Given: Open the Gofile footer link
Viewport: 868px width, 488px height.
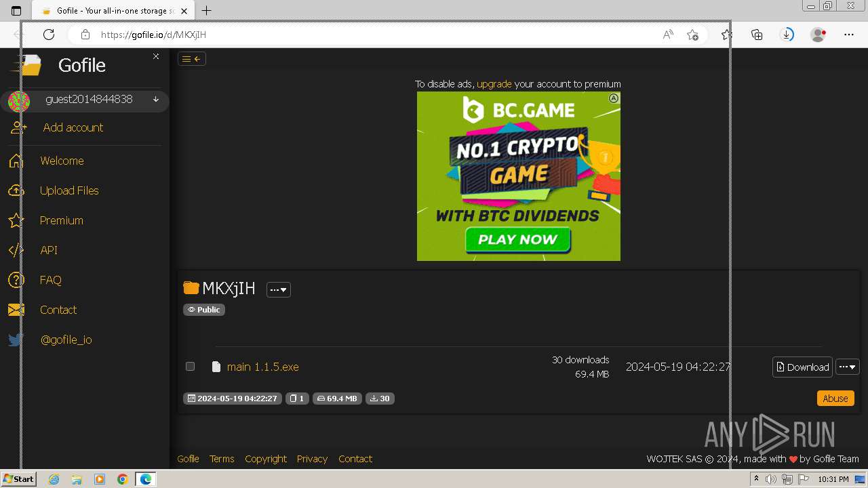Looking at the screenshot, I should [188, 459].
